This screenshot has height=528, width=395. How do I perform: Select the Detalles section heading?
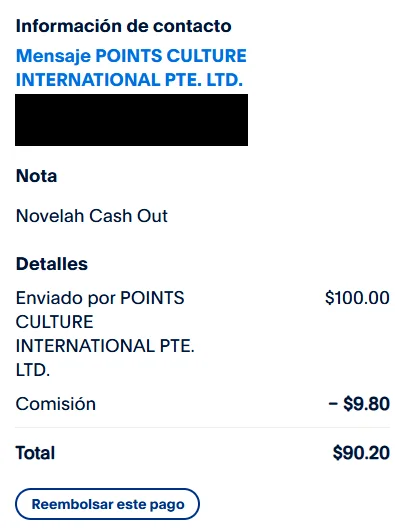[52, 264]
